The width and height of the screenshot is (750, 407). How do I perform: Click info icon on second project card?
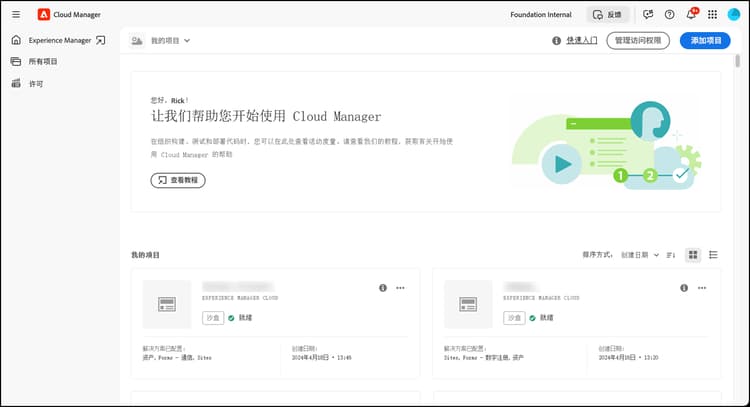[684, 288]
